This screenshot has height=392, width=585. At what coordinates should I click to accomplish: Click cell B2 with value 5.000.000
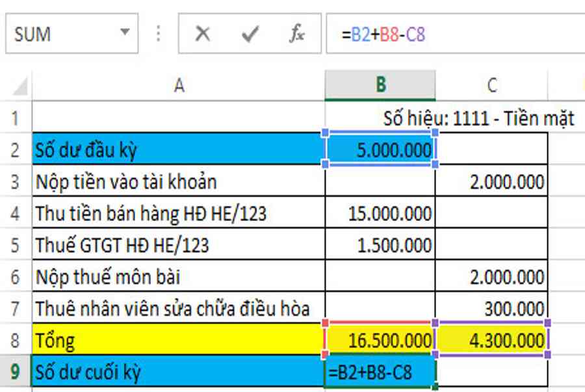380,150
